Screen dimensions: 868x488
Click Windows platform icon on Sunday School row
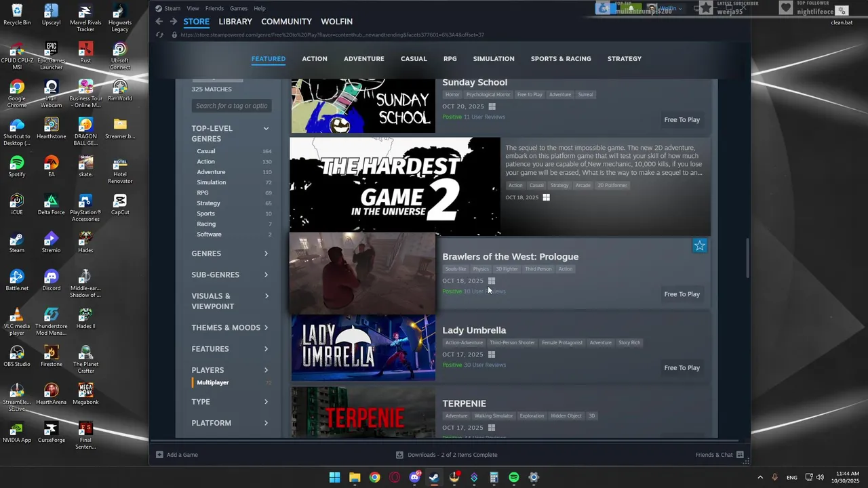492,106
